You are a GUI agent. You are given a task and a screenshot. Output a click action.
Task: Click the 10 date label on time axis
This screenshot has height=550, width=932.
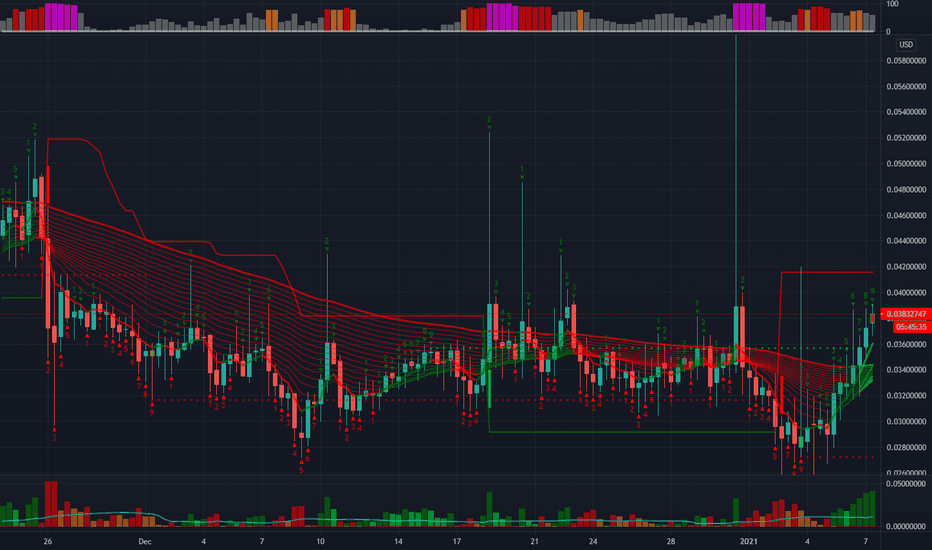pos(320,541)
